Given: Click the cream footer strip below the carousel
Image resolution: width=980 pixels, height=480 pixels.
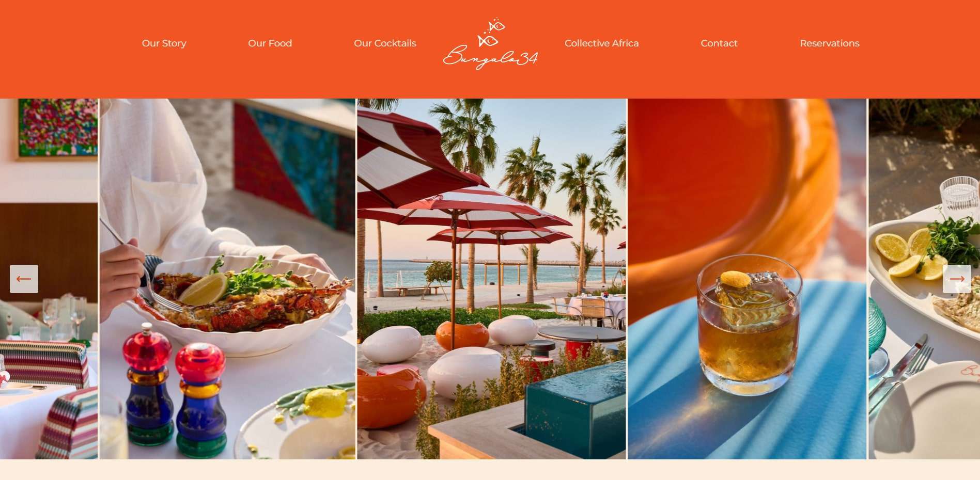Looking at the screenshot, I should point(490,470).
